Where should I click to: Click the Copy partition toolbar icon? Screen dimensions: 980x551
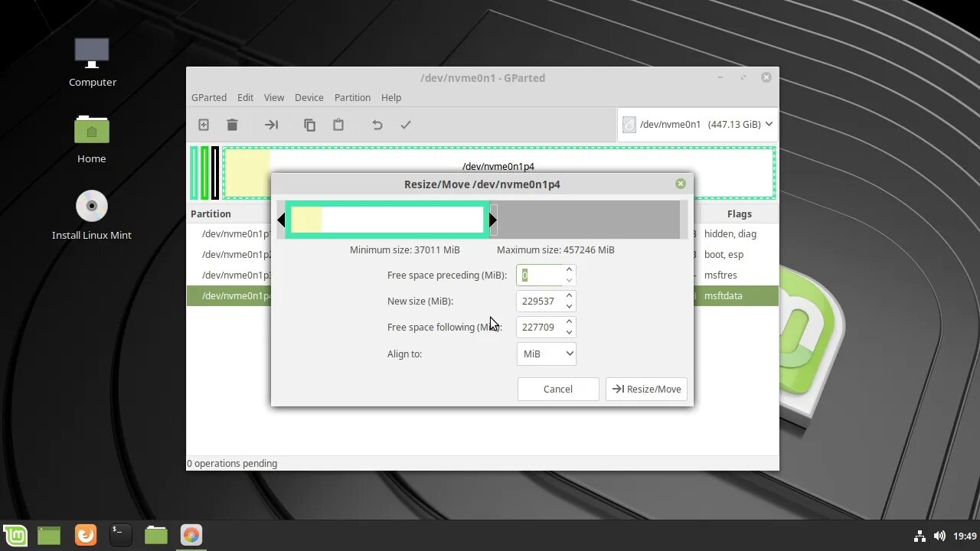tap(309, 125)
